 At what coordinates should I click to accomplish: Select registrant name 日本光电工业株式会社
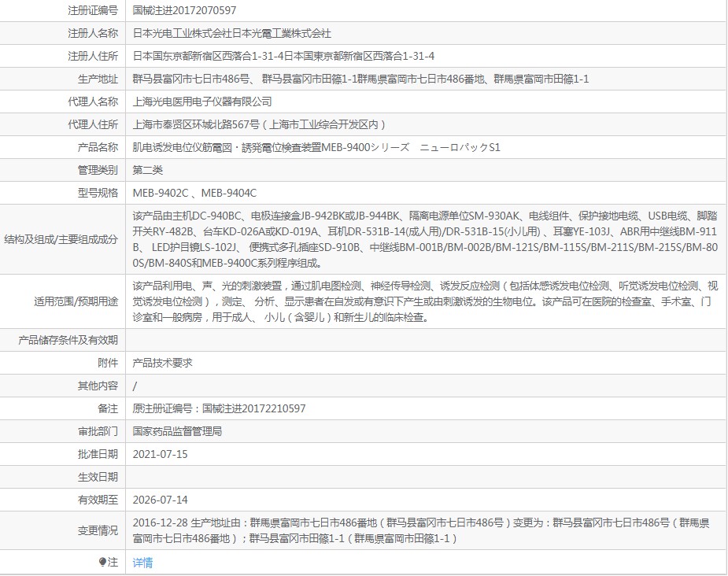click(x=182, y=33)
